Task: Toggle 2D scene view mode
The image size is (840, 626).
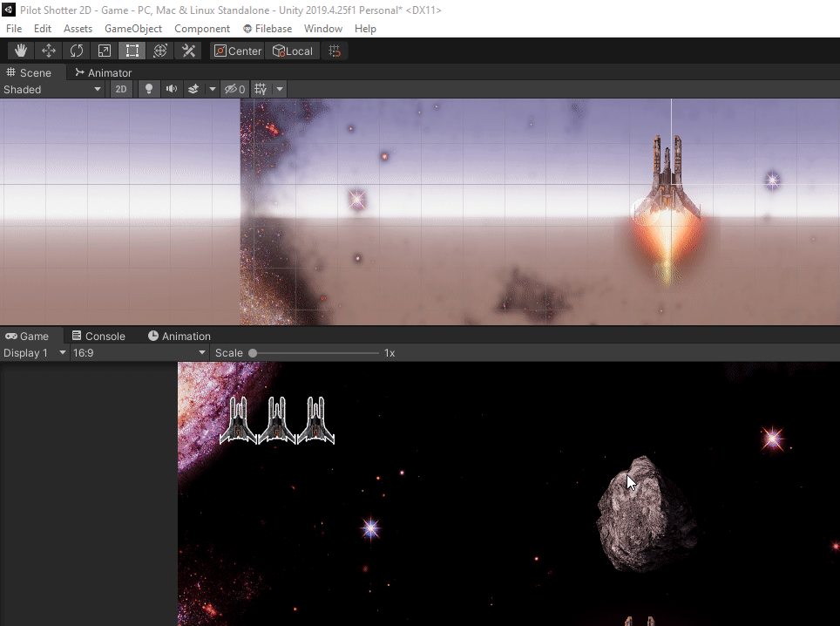Action: (121, 89)
